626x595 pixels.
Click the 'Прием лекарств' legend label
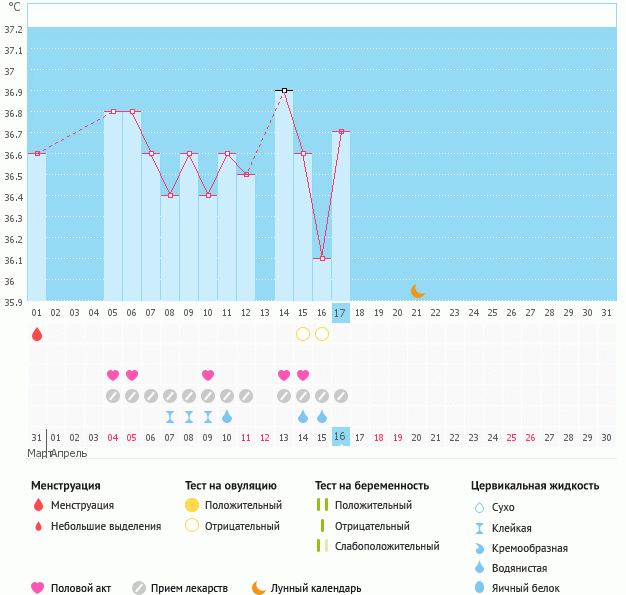(x=189, y=588)
